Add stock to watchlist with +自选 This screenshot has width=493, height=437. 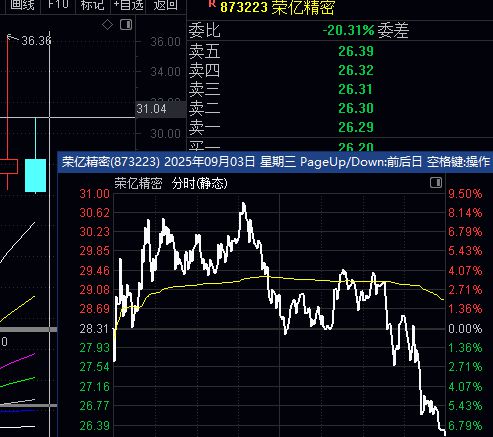pyautogui.click(x=129, y=5)
